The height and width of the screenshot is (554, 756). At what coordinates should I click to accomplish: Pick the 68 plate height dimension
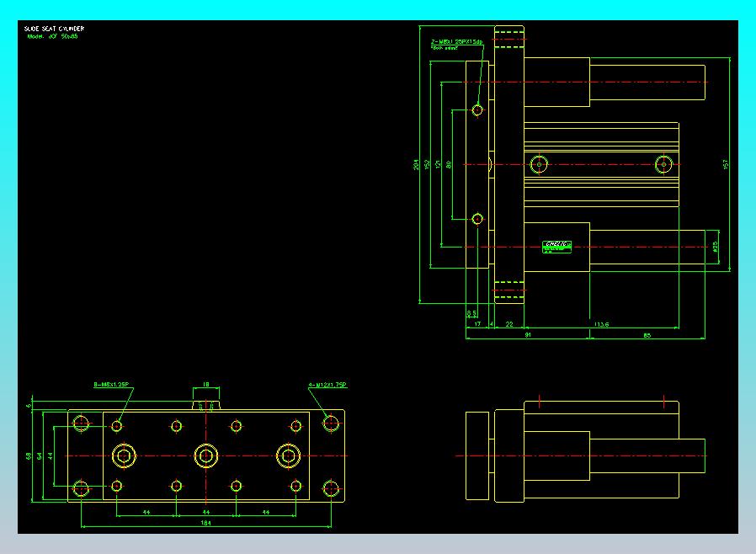coord(29,455)
